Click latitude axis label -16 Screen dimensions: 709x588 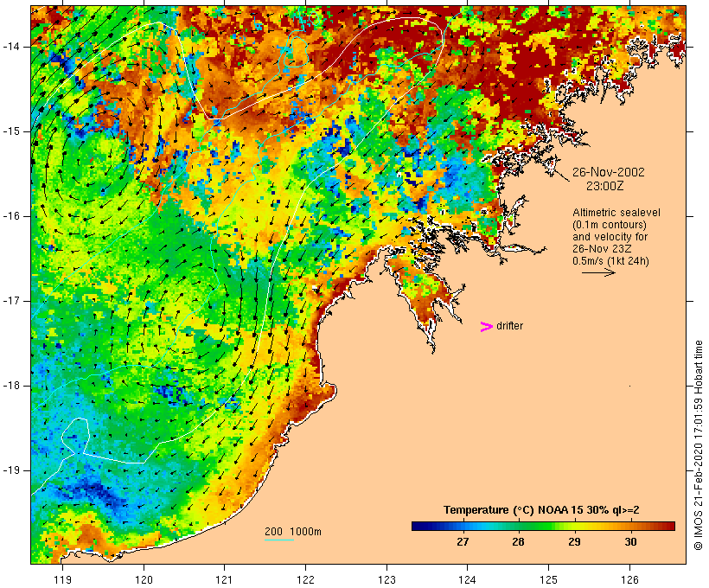point(10,216)
